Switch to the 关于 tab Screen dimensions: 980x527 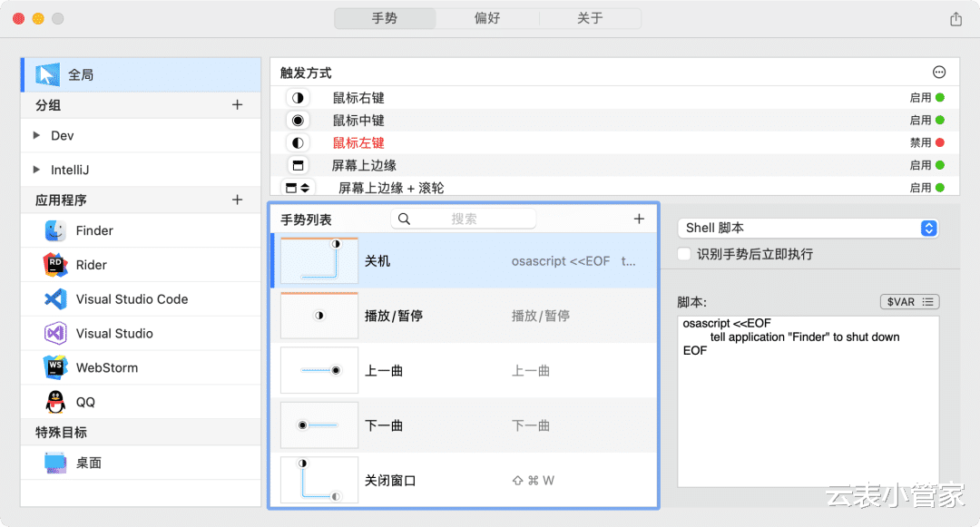590,18
